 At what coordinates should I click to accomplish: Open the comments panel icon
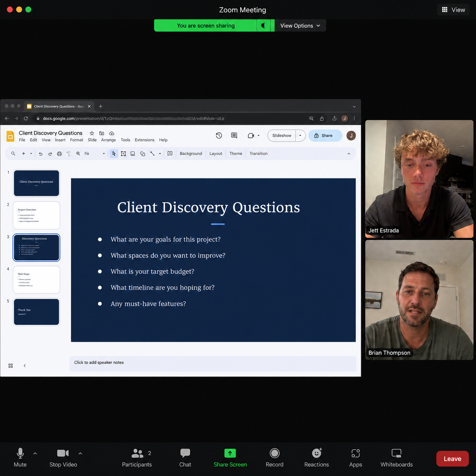(234, 136)
